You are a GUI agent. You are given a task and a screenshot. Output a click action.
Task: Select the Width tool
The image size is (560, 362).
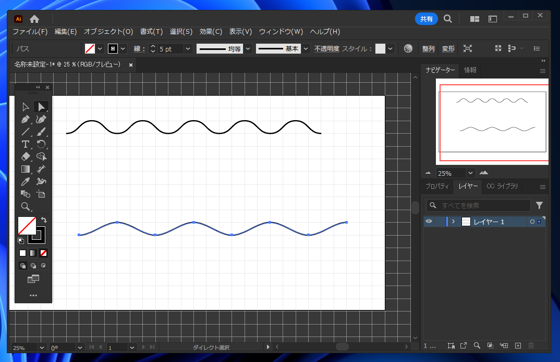pos(41,169)
